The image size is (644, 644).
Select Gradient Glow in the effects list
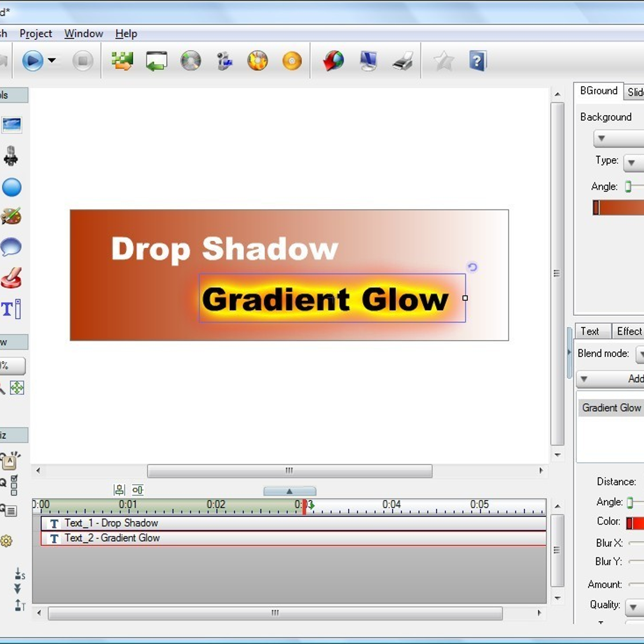point(611,408)
